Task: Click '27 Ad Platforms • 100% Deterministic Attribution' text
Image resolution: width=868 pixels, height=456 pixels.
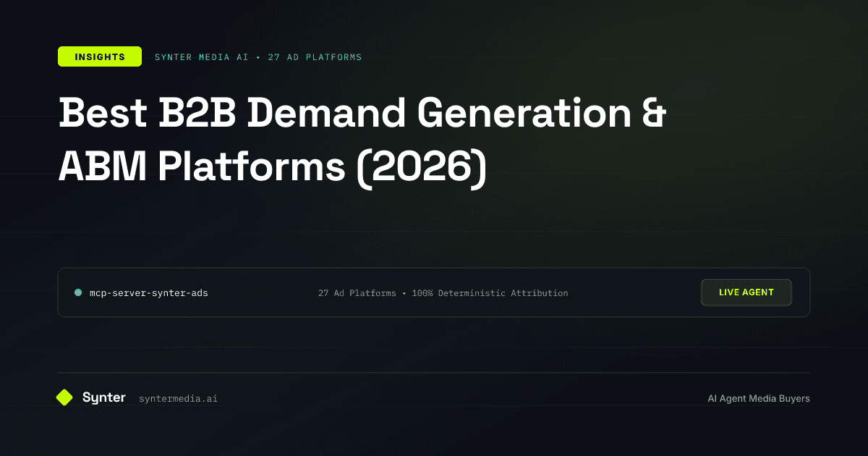Action: coord(443,293)
